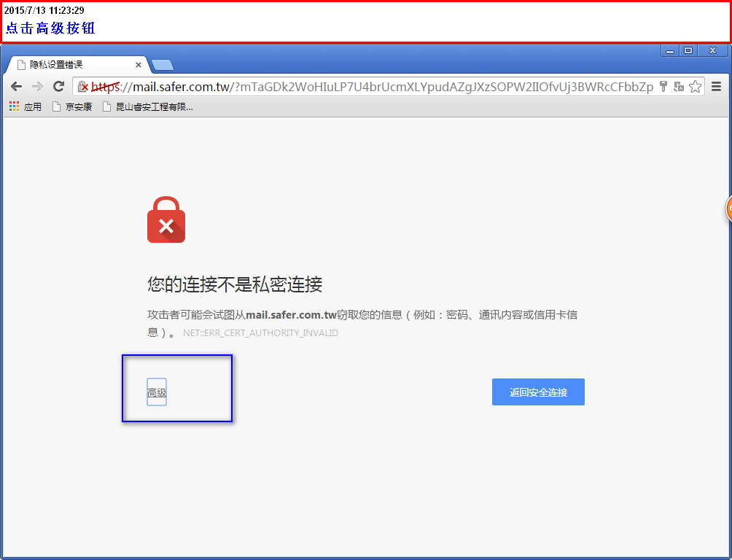
Task: Minimize the browser window
Action: [x=670, y=50]
